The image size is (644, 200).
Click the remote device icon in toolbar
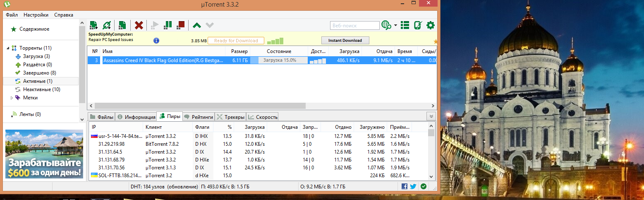coord(418,25)
